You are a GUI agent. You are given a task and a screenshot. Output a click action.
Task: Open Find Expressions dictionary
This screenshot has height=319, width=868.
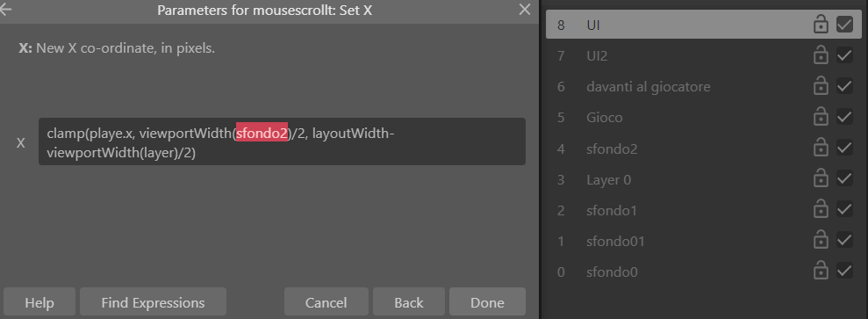tap(153, 303)
